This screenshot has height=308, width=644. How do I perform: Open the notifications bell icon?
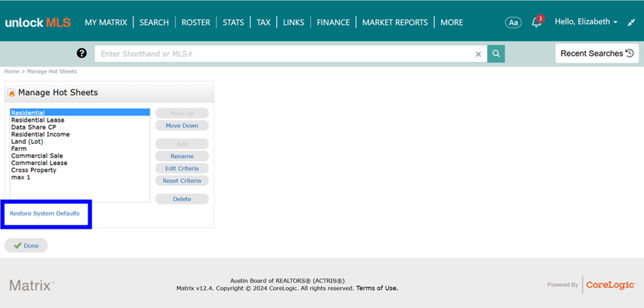click(x=536, y=22)
